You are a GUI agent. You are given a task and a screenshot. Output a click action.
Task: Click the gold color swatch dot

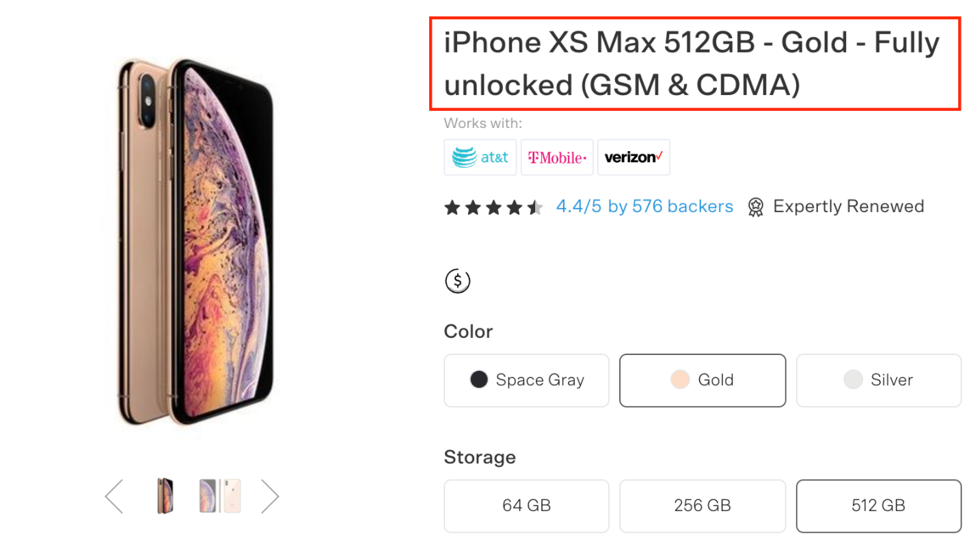point(680,380)
